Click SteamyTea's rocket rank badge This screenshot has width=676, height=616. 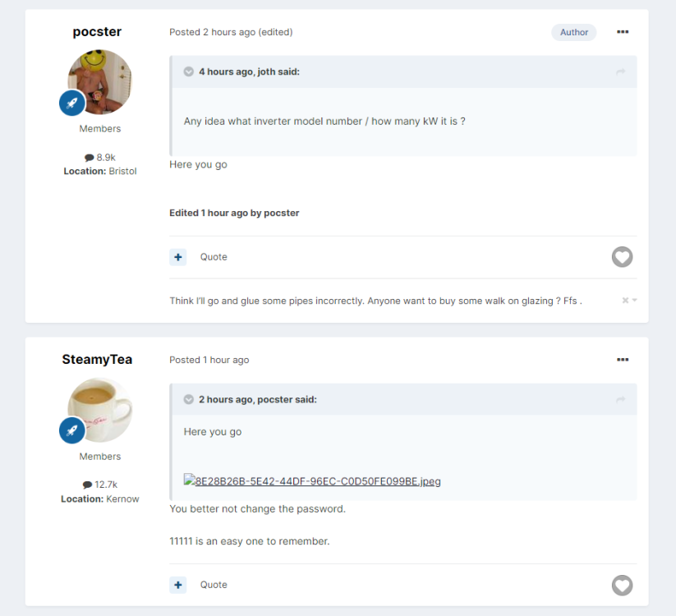[72, 430]
